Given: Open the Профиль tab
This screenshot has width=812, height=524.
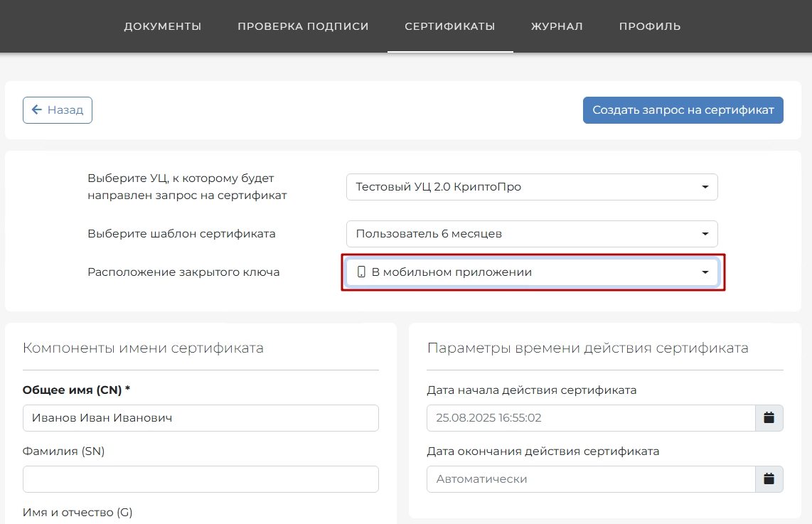Looking at the screenshot, I should click(650, 26).
